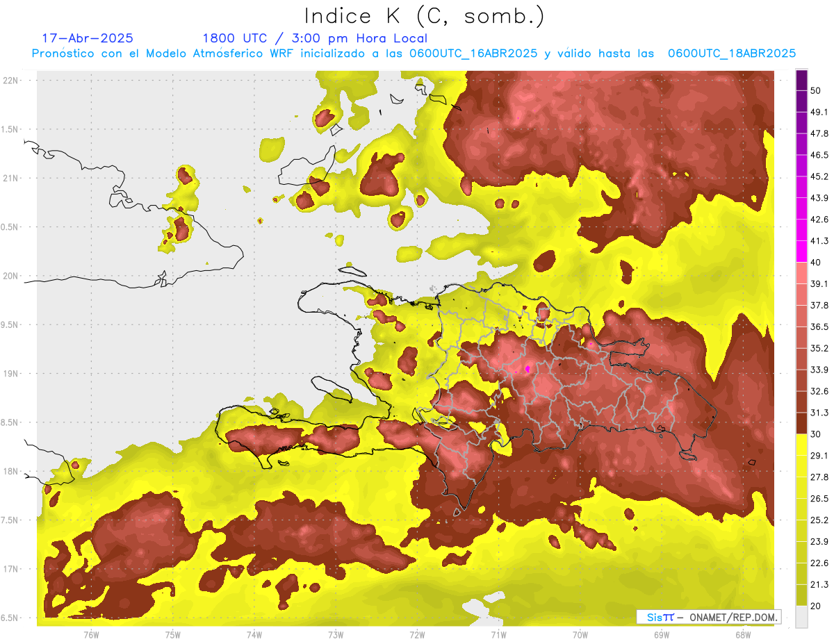Viewport: 834px width, 644px height.
Task: Click the colorbar value "45.2"
Action: pyautogui.click(x=819, y=176)
